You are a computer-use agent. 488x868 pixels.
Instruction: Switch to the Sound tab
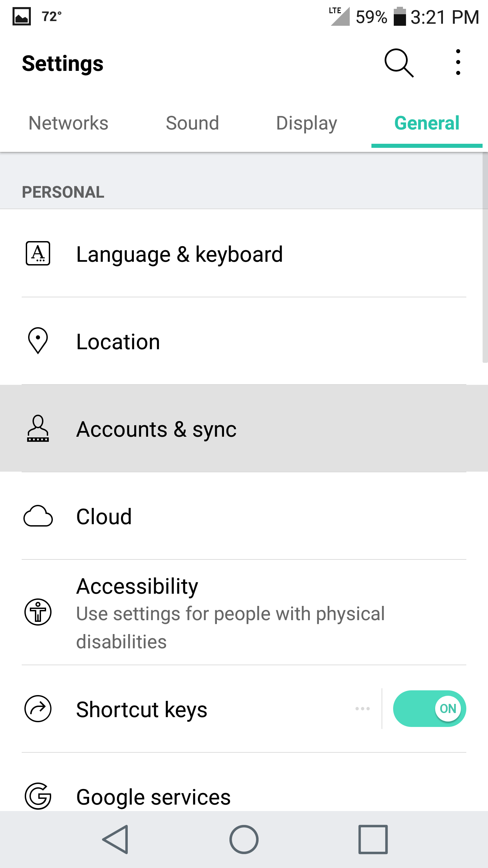(x=192, y=123)
